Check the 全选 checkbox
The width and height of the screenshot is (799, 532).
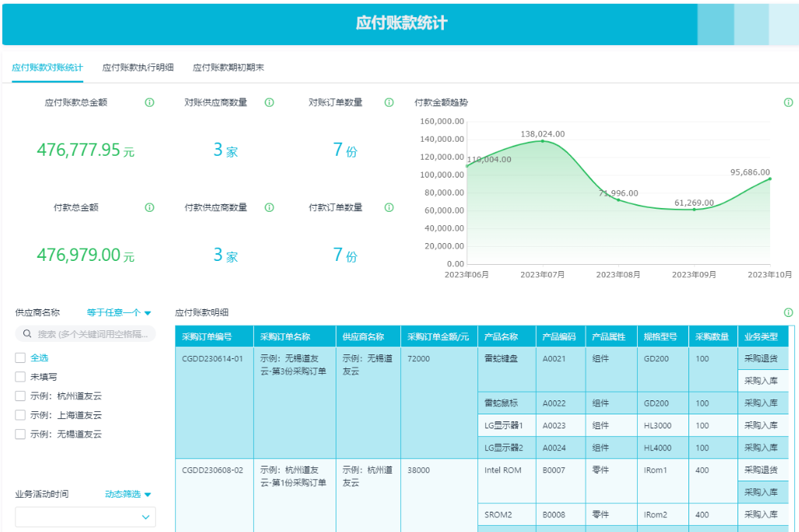point(20,358)
